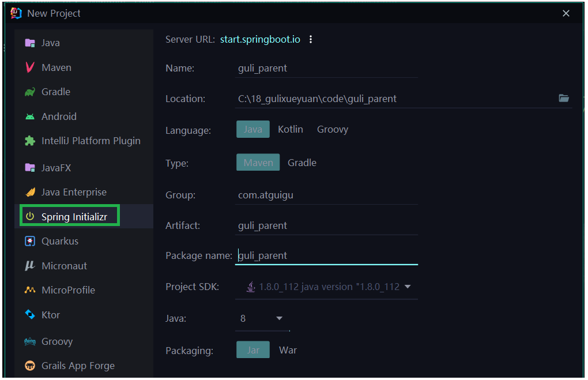
Task: Select Kotlin as language
Action: pyautogui.click(x=290, y=129)
